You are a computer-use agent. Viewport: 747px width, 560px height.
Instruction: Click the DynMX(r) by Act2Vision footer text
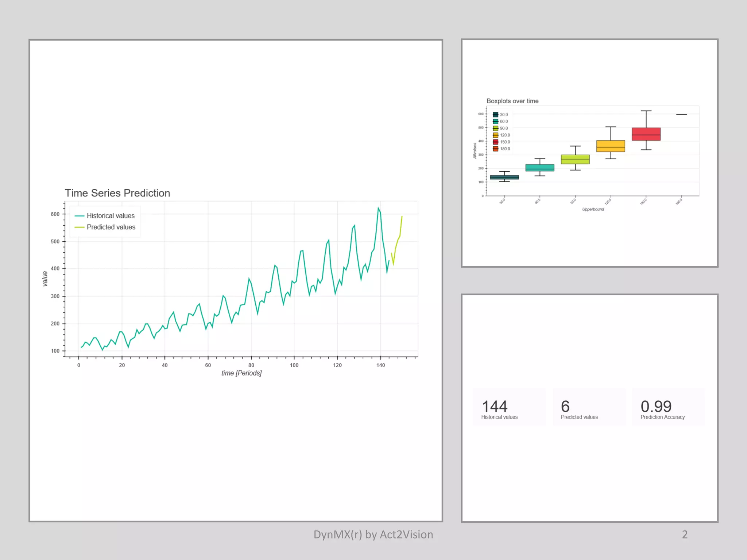(x=373, y=534)
